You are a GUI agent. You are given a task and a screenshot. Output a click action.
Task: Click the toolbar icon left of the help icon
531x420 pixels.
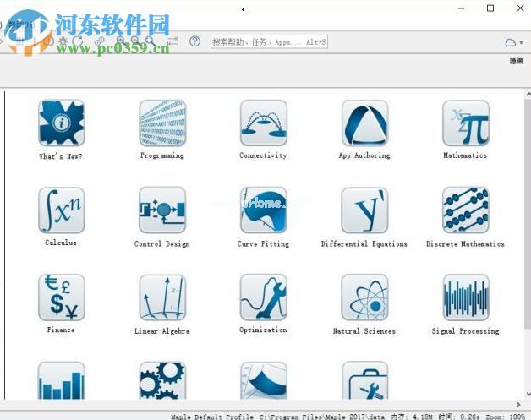173,41
